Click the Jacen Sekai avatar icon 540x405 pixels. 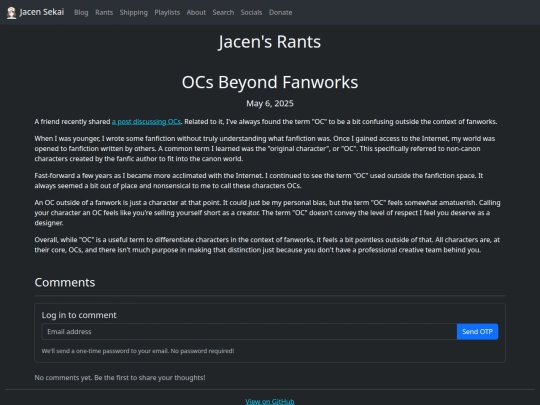(x=11, y=13)
